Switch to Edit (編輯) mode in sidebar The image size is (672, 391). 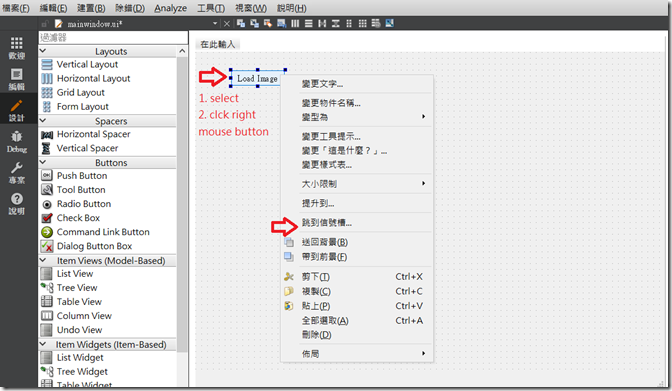[17, 80]
